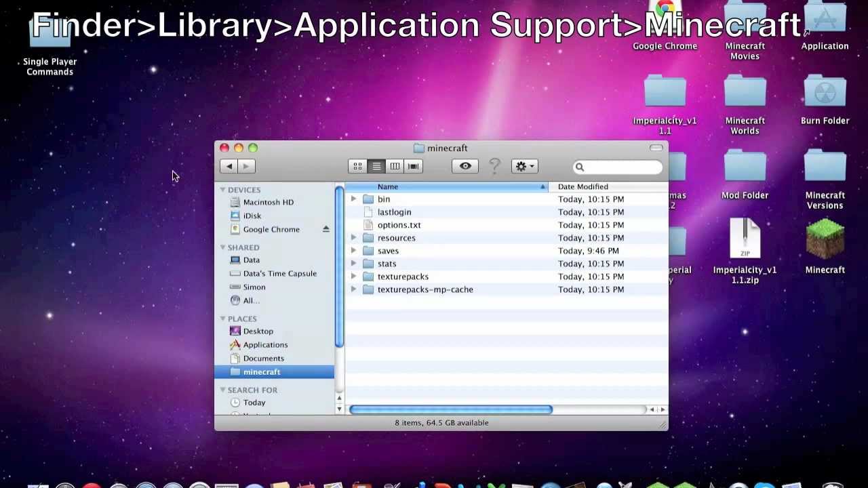Sort by Name column header
Screen dimensions: 868x488
[x=446, y=186]
